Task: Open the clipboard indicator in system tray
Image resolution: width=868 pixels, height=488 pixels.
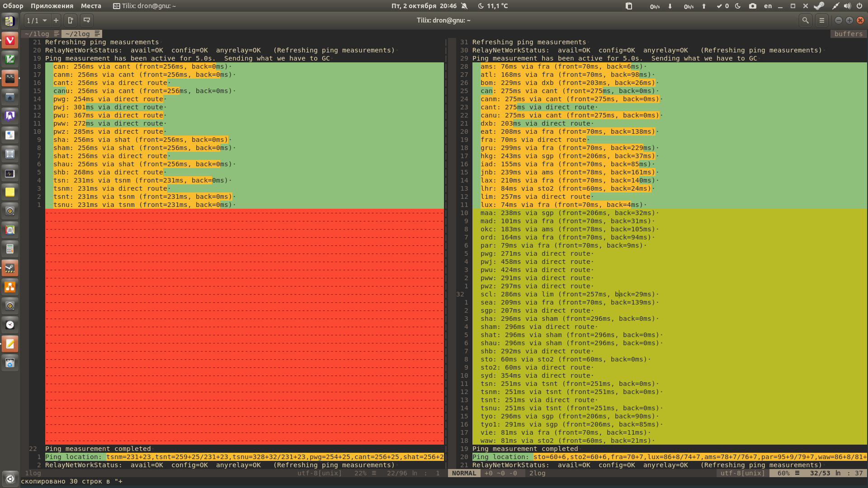Action: 628,6
